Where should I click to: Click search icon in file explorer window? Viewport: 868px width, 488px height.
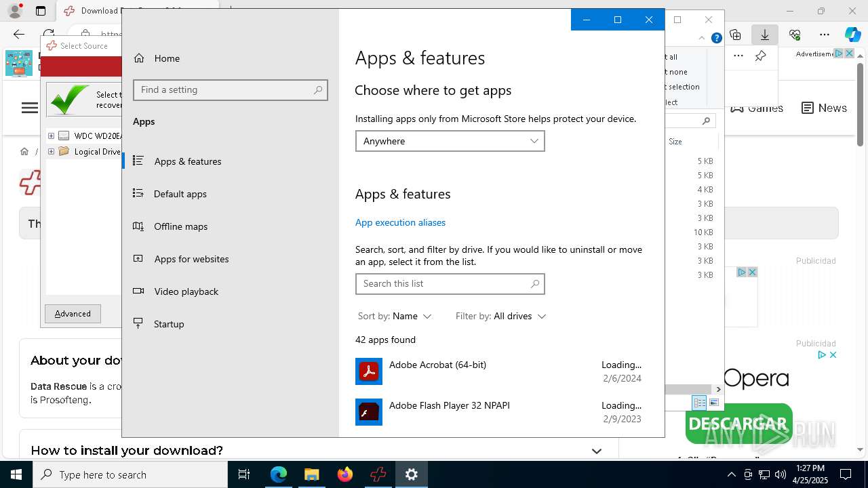tap(706, 121)
